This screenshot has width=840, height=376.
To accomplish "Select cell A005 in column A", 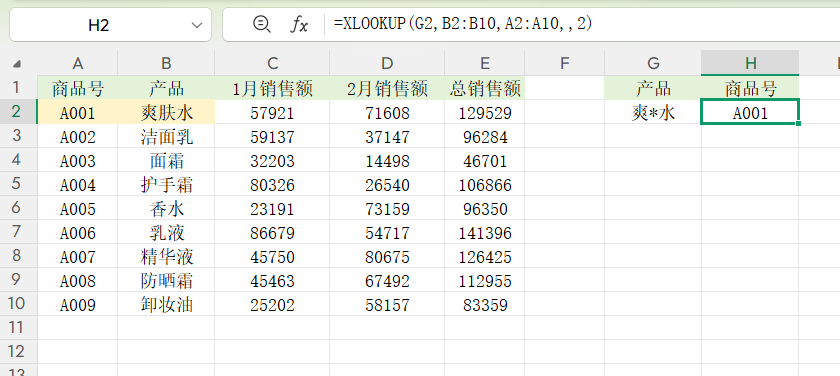I will (x=78, y=208).
